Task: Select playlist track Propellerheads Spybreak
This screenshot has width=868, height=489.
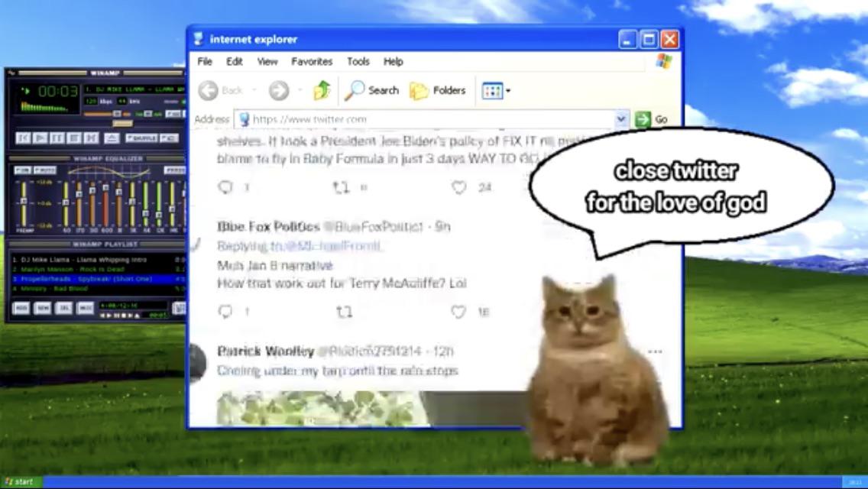Action: tap(98, 279)
